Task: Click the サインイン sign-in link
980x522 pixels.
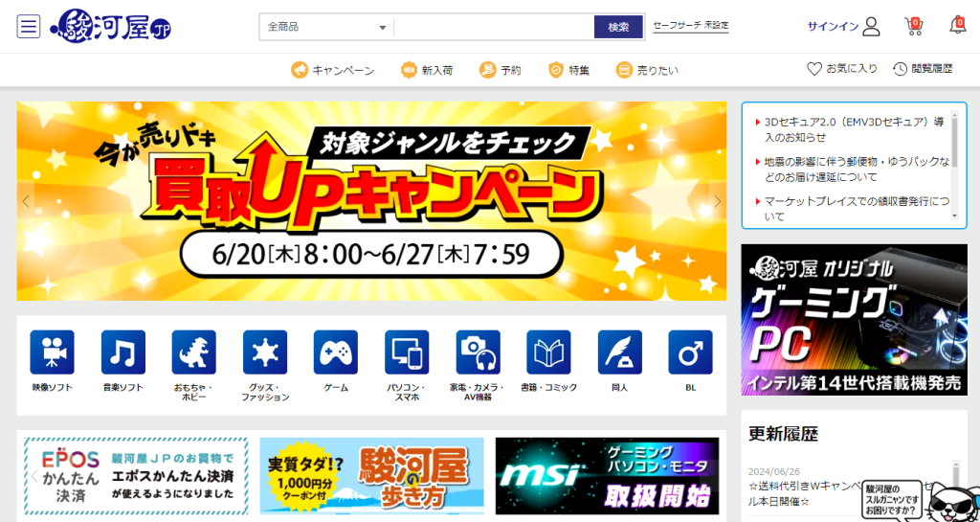Action: [x=842, y=27]
